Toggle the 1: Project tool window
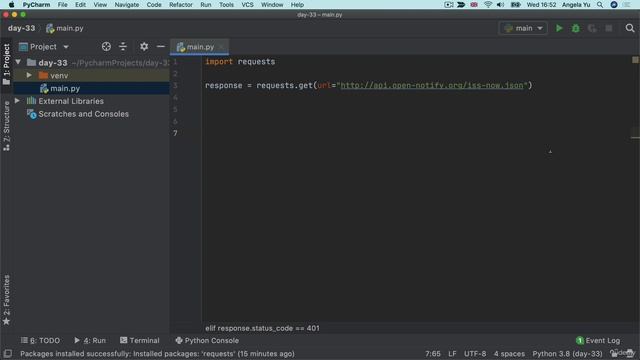Image resolution: width=640 pixels, height=360 pixels. [x=6, y=64]
